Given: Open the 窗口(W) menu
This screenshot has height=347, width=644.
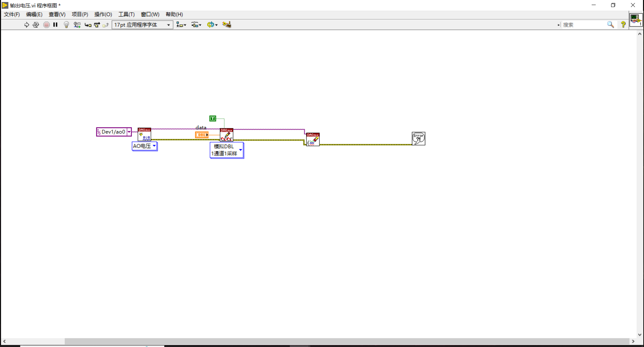Looking at the screenshot, I should tap(150, 14).
